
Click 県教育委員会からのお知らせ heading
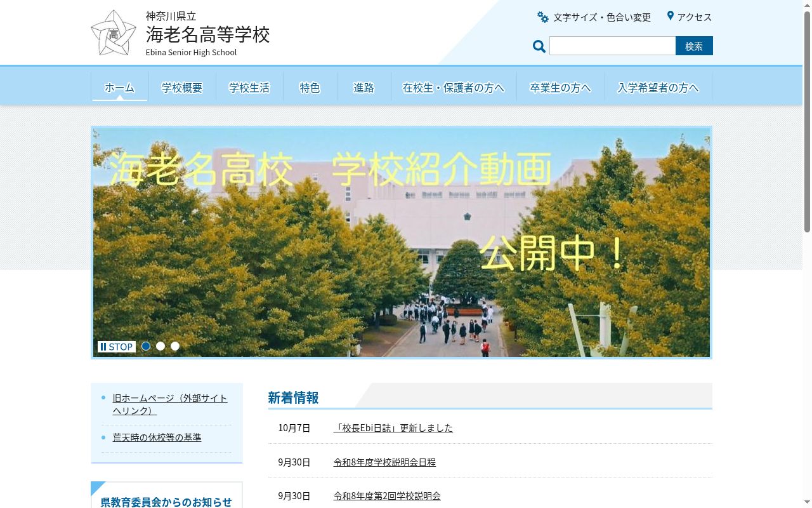pyautogui.click(x=166, y=502)
